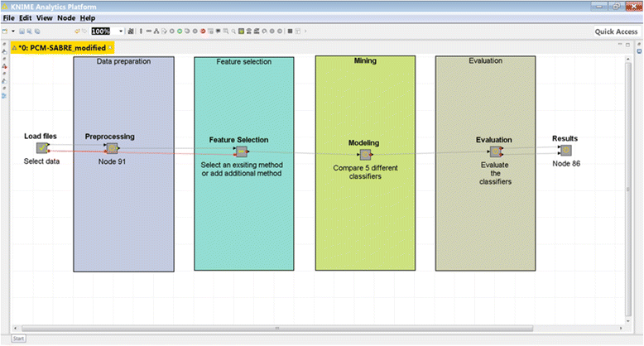Click 'Evaluate the classifiers' text
Viewport: 644px width, 346px height.
495,173
